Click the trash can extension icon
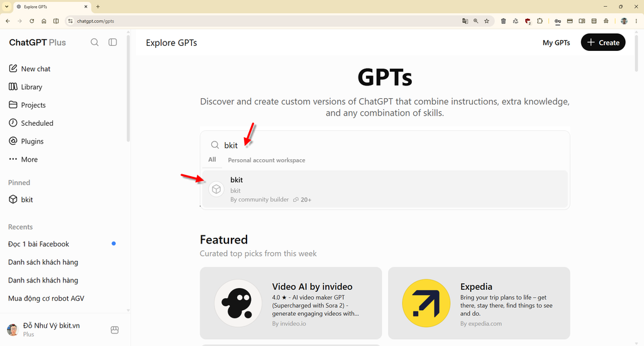This screenshot has width=644, height=346. click(504, 21)
